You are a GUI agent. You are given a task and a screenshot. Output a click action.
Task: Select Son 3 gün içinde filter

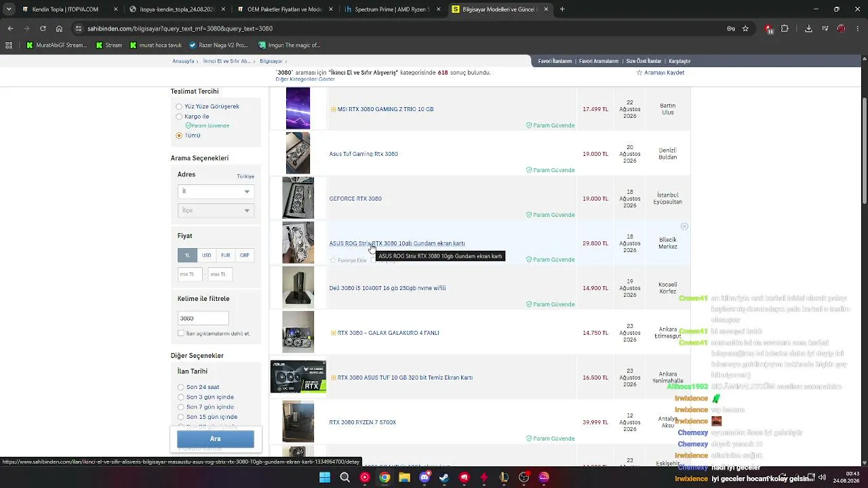point(181,397)
